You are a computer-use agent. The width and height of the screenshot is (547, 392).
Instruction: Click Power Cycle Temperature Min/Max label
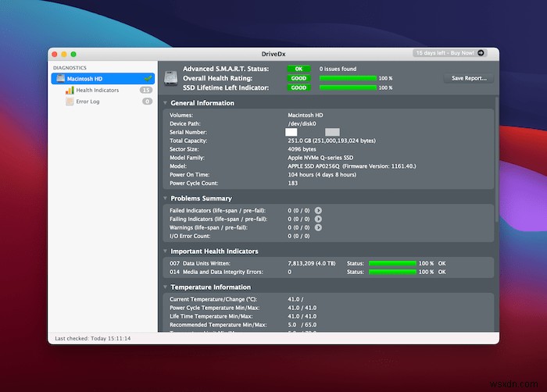point(215,308)
